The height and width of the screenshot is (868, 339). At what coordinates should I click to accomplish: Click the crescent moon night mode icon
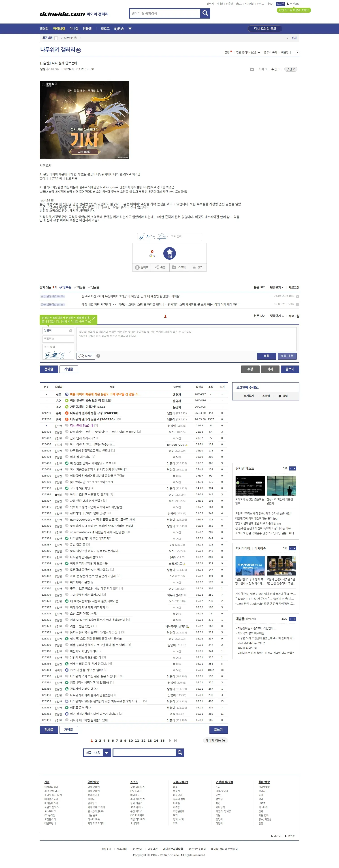click(x=288, y=4)
